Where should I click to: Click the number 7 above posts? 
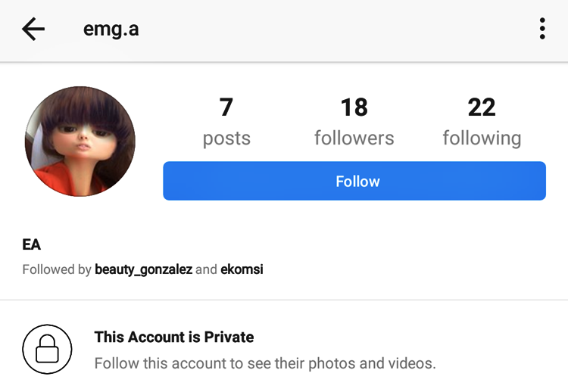(226, 107)
